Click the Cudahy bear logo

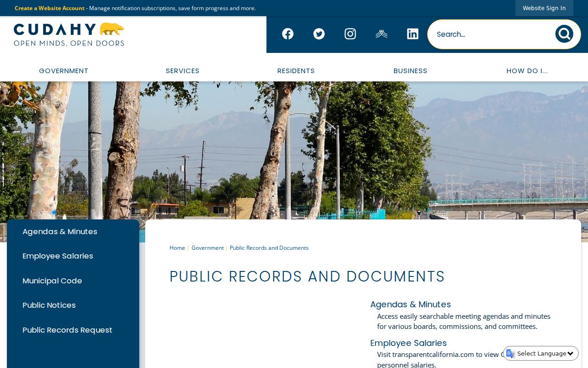(69, 34)
